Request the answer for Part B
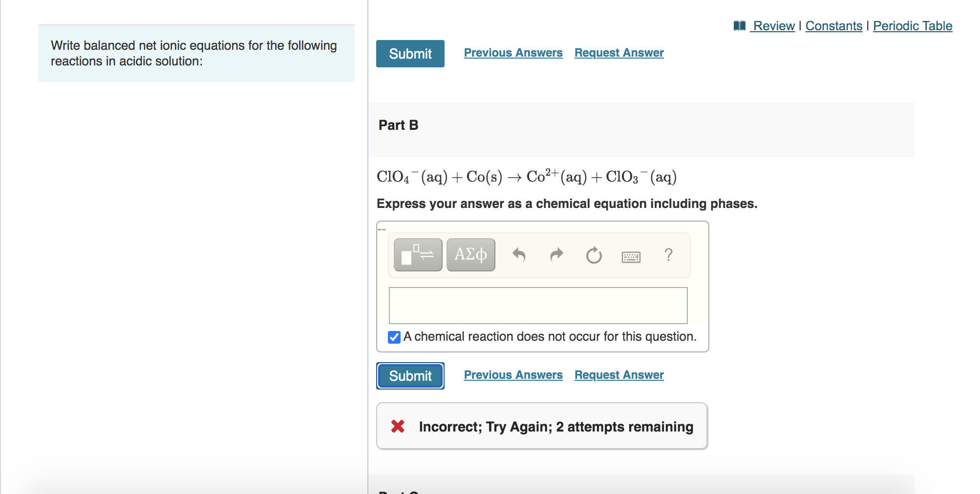This screenshot has width=980, height=494. 618,375
